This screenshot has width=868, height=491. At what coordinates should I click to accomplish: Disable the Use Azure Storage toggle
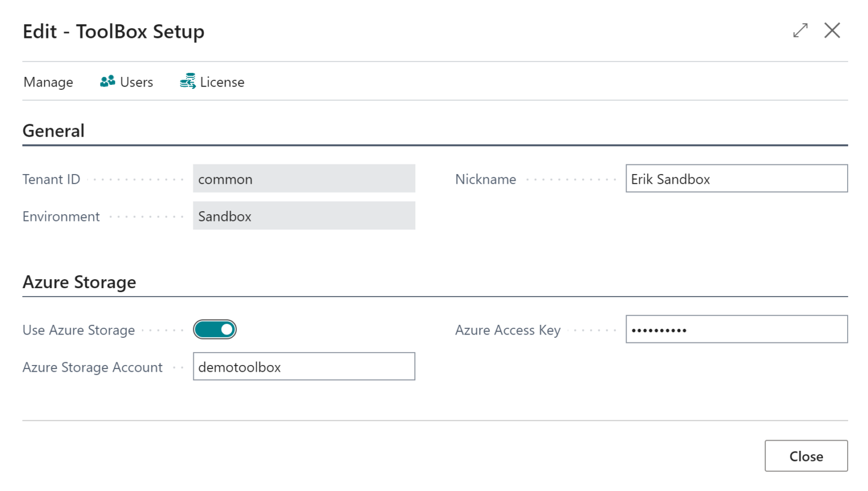pyautogui.click(x=215, y=329)
